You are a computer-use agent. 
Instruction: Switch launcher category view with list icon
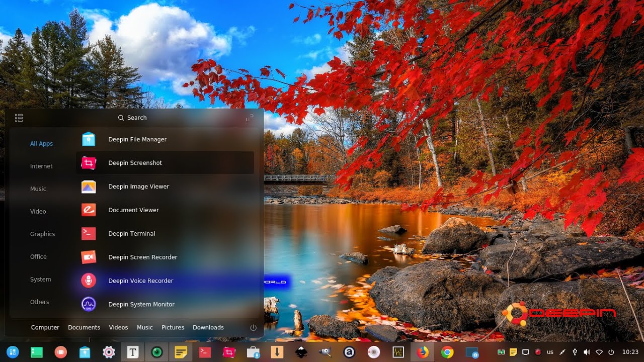pos(19,118)
